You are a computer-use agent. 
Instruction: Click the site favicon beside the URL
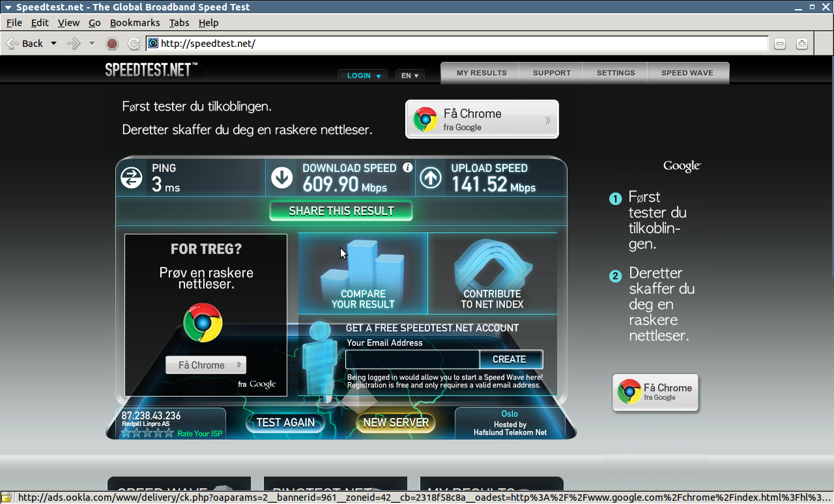point(153,44)
